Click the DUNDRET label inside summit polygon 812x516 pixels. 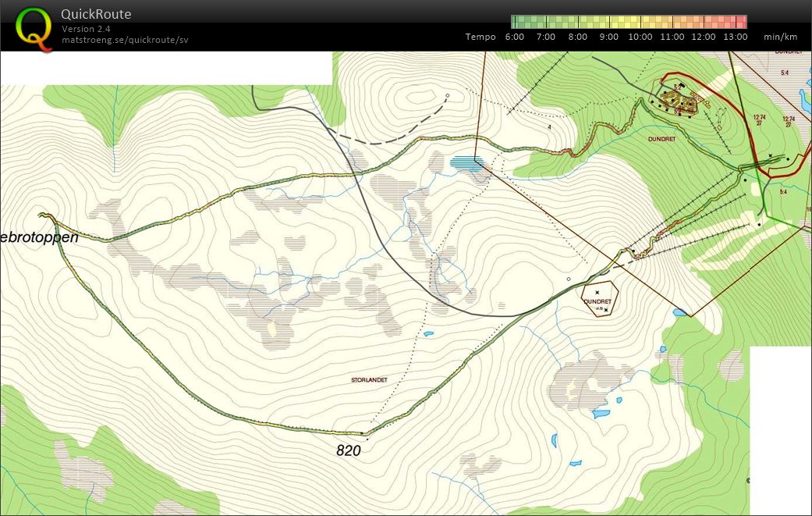click(x=597, y=301)
